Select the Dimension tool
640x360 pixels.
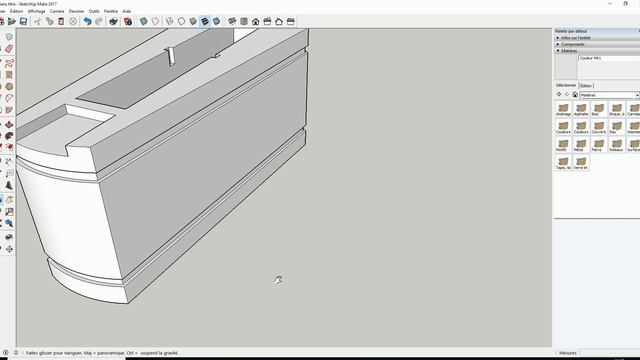click(x=9, y=162)
